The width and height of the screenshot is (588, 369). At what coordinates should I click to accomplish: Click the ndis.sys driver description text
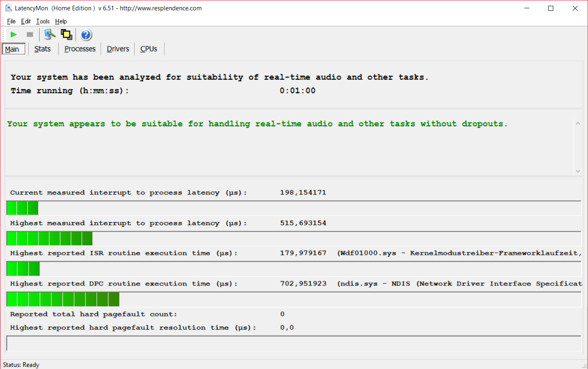[x=459, y=284]
